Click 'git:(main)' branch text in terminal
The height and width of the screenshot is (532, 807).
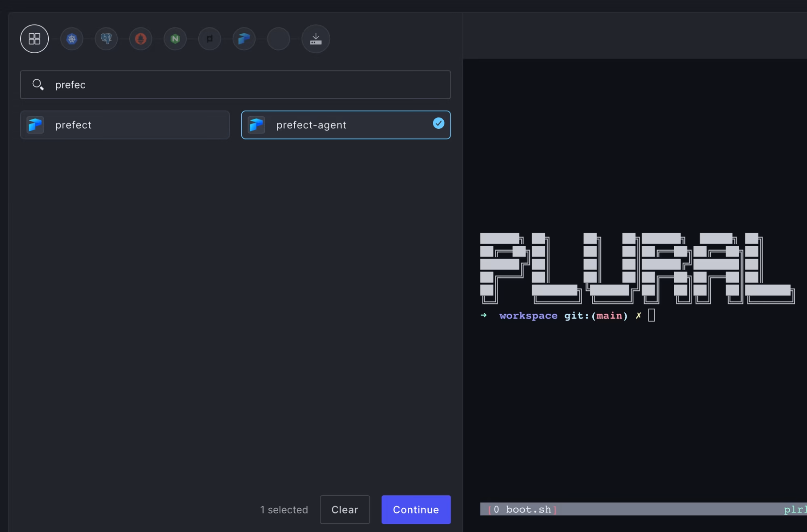[x=596, y=316]
